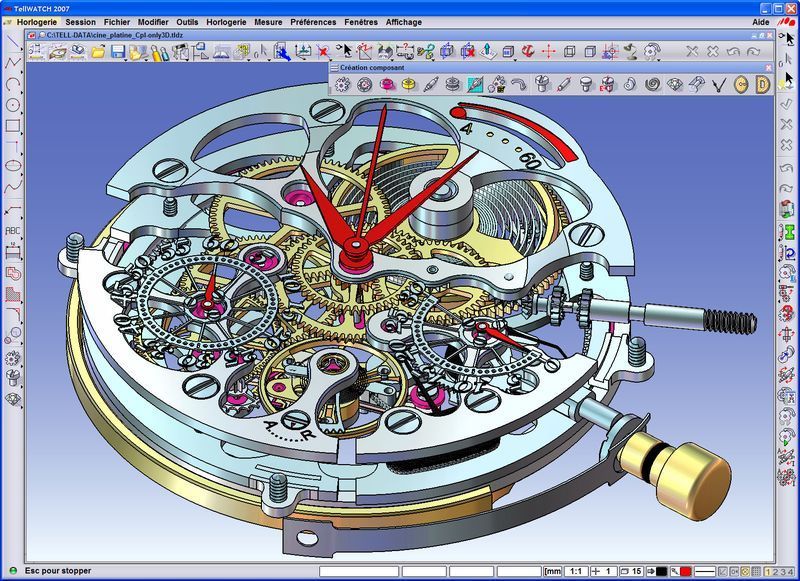Screen dimensions: 800x581
Task: Select the pin component with flat head
Action: point(586,84)
